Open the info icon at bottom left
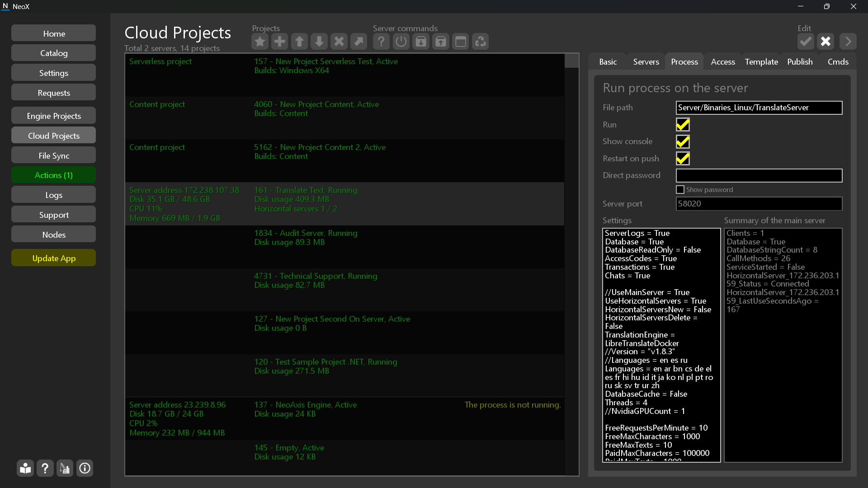This screenshot has width=868, height=488. coord(85,468)
